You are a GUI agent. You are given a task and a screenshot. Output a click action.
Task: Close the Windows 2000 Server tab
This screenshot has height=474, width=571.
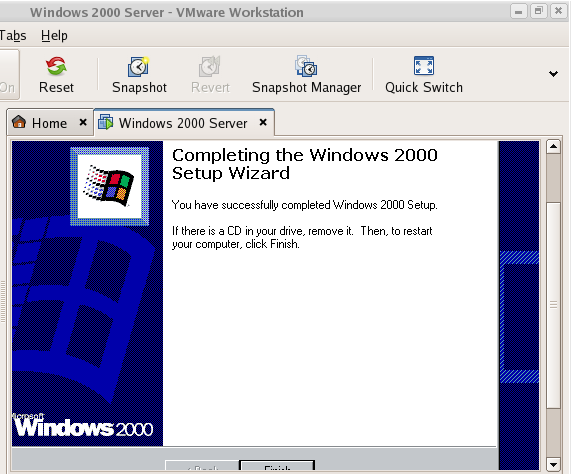263,122
